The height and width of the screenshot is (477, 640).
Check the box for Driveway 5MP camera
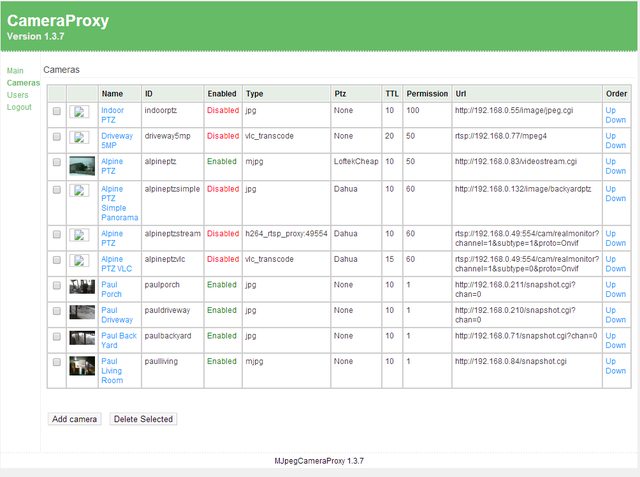57,137
